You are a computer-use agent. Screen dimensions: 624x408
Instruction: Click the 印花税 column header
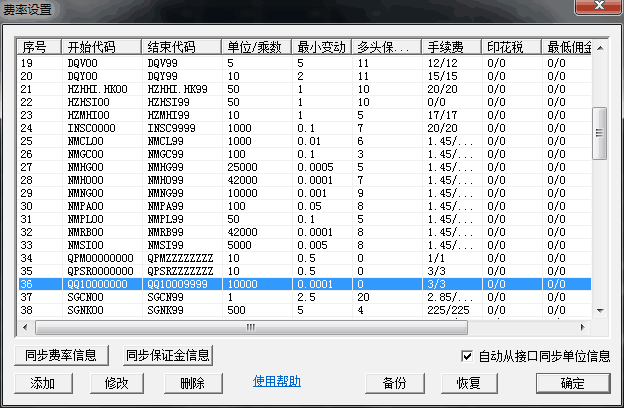[511, 47]
